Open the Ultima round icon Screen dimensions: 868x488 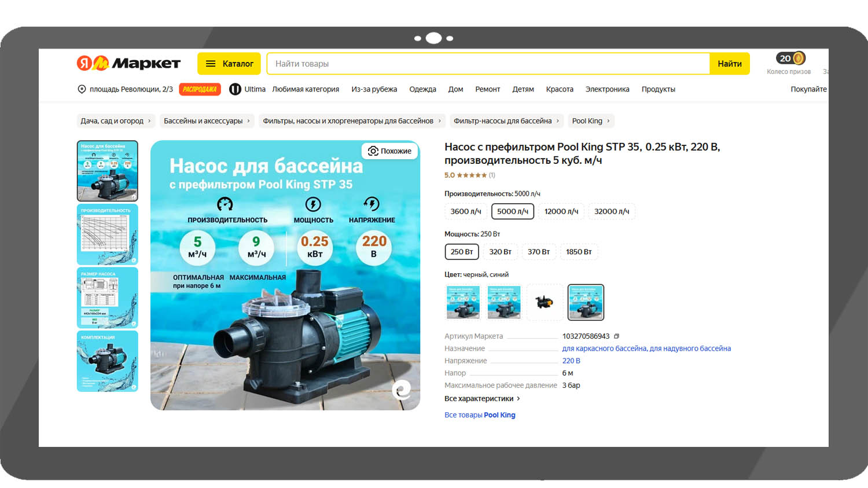[x=235, y=89]
